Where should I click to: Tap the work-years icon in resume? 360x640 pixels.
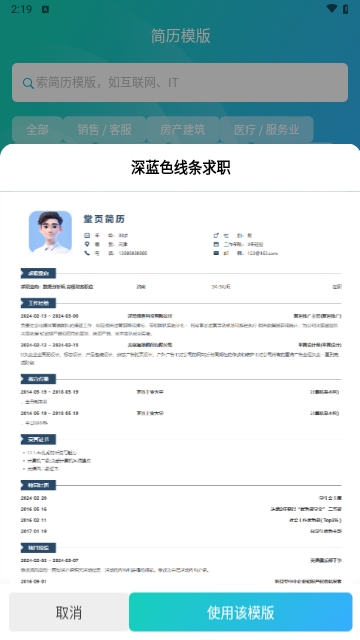216,244
